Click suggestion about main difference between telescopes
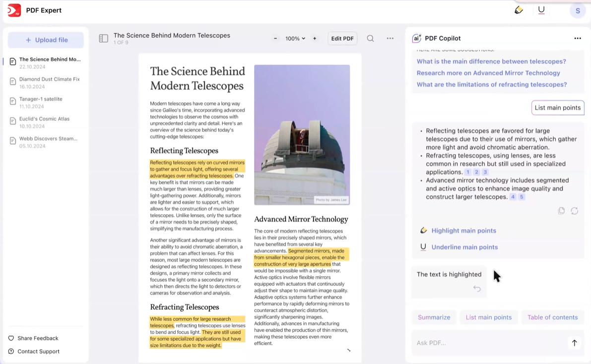Viewport: 591px width, 364px height. (x=491, y=61)
